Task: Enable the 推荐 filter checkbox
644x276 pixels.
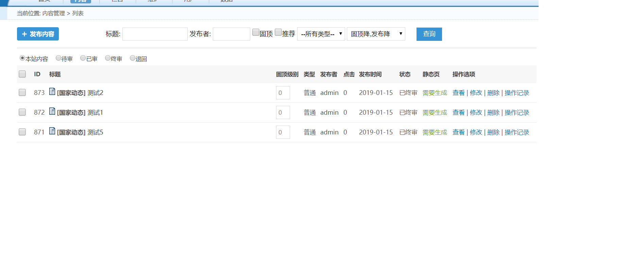Action: click(x=278, y=32)
